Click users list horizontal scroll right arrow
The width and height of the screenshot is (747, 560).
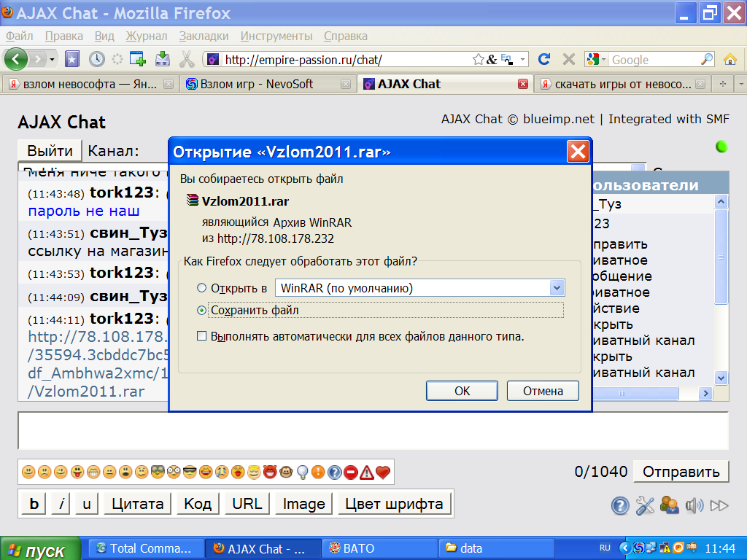pyautogui.click(x=705, y=393)
